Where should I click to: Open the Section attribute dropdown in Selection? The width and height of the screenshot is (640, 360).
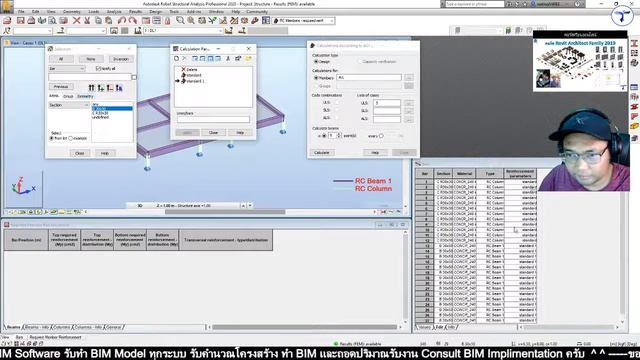(x=69, y=105)
